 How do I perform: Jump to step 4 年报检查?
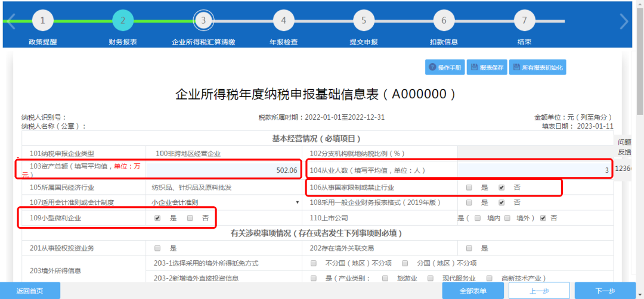click(283, 20)
